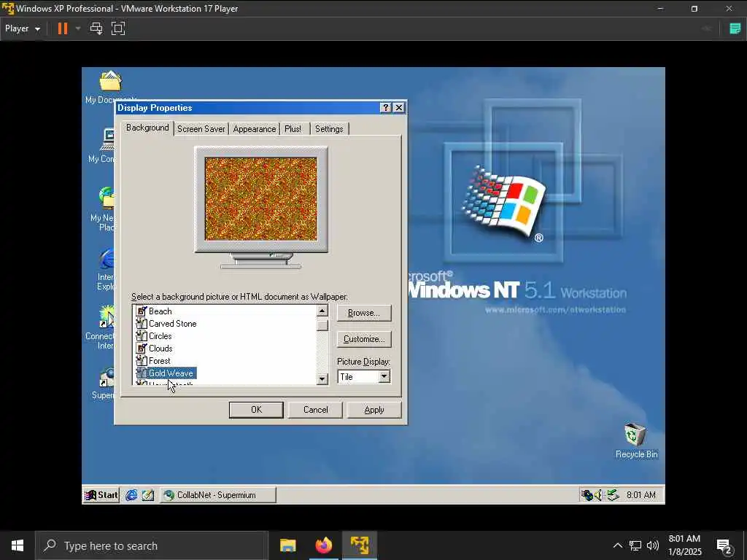Click the Beach file icon in list
Image resolution: width=747 pixels, height=560 pixels.
pyautogui.click(x=141, y=311)
